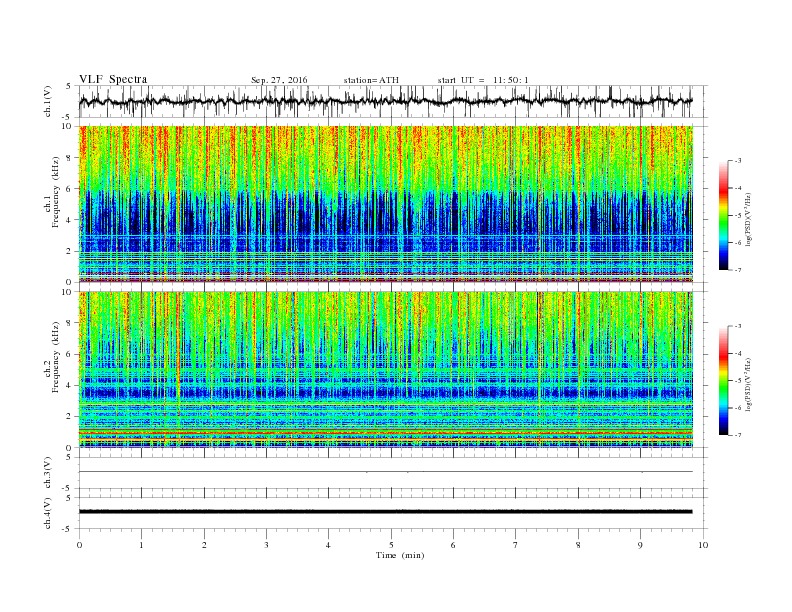The width and height of the screenshot is (792, 612).
Task: Click the ch.2 colorbar "log(PSD)(V²/Hz)" label
Action: coord(750,384)
